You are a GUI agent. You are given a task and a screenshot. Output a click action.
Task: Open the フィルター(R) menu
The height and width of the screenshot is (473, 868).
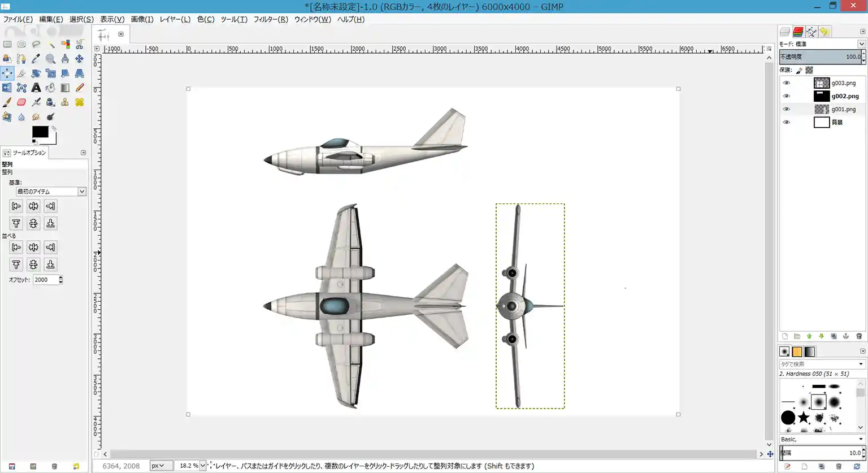[271, 19]
